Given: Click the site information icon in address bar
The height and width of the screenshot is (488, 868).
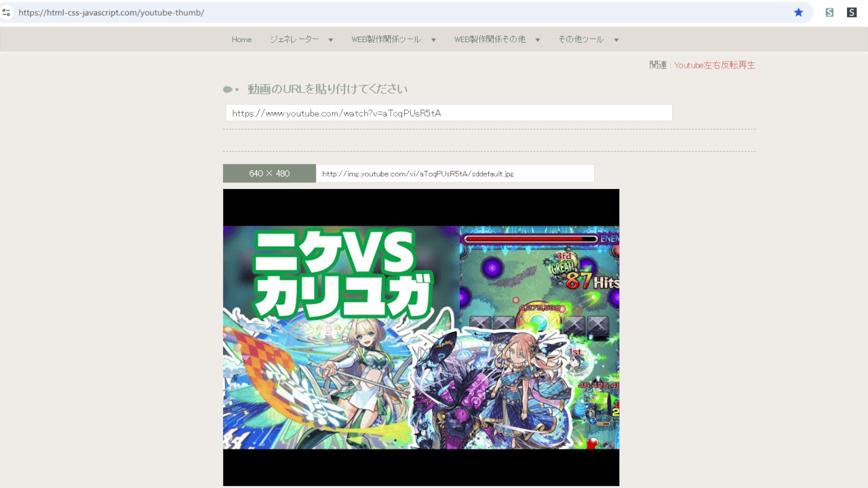Looking at the screenshot, I should point(6,12).
